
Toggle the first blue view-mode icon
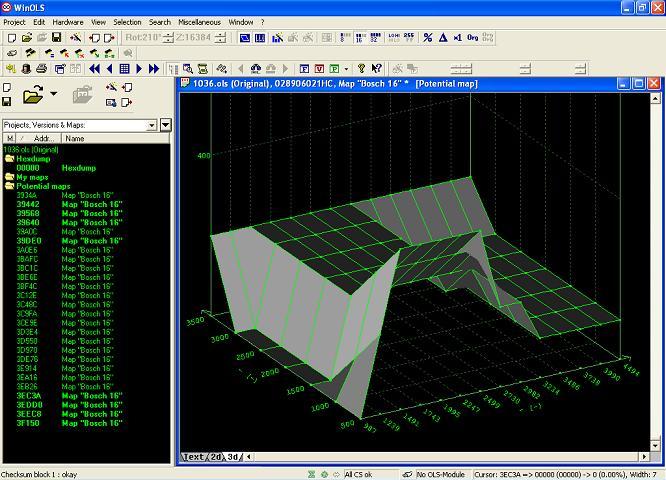pyautogui.click(x=245, y=38)
